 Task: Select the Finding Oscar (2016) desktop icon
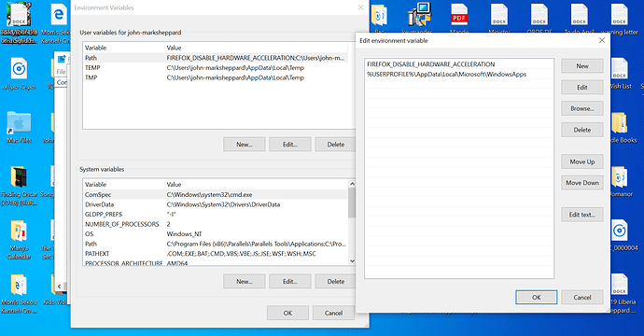click(19, 176)
